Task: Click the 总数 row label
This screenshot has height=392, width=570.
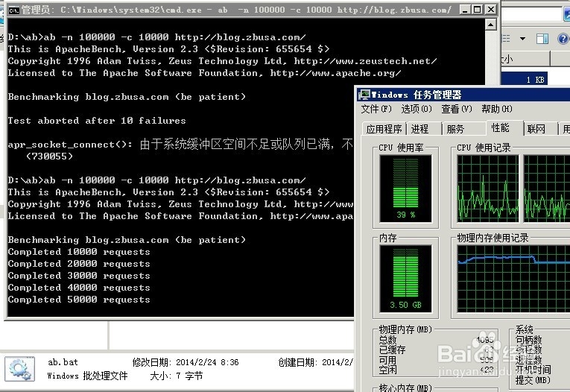Action: pyautogui.click(x=388, y=340)
